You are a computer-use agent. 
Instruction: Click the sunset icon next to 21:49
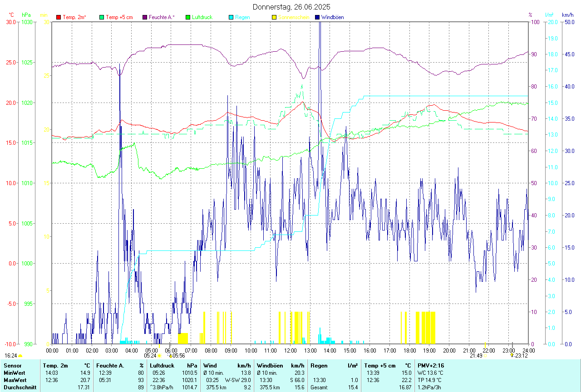click(485, 356)
